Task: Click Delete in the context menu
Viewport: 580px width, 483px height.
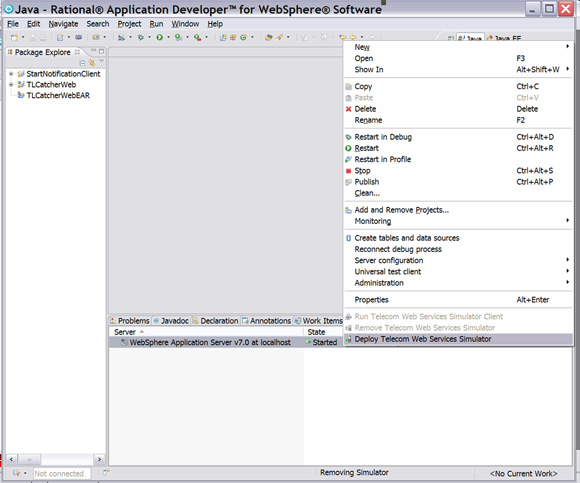Action: [459, 109]
